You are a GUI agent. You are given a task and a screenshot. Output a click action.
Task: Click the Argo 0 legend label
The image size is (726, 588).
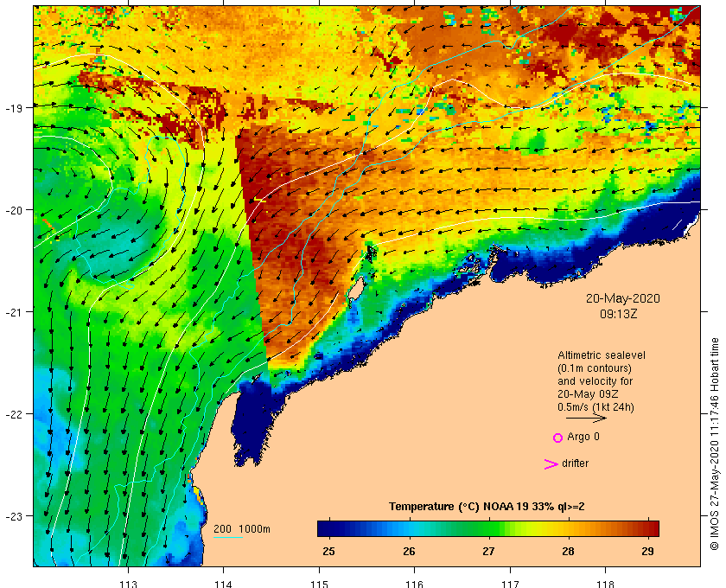coord(583,437)
